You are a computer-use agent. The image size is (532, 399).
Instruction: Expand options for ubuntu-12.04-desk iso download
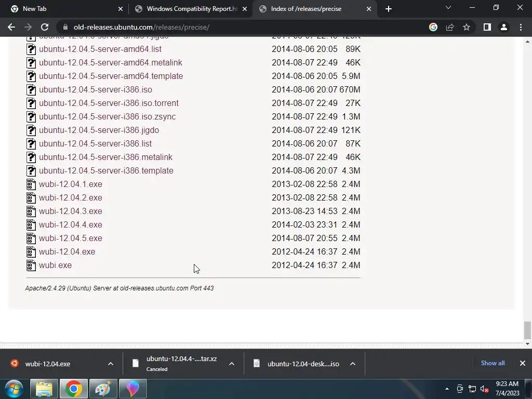click(353, 364)
